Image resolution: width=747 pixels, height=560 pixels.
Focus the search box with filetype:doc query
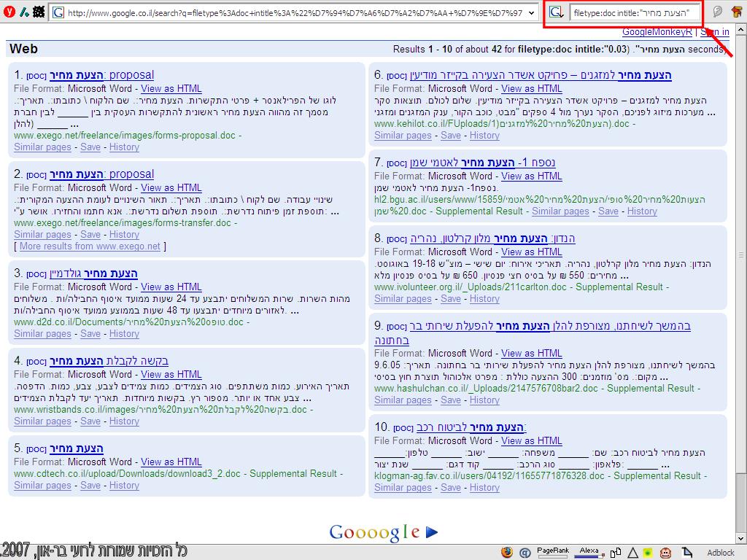tap(635, 13)
